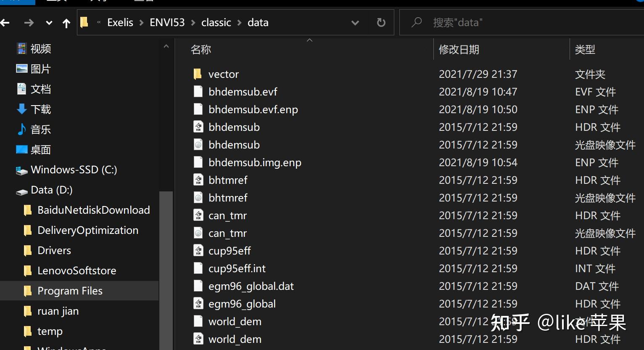Sort by the 修改日期 column header

click(x=459, y=50)
